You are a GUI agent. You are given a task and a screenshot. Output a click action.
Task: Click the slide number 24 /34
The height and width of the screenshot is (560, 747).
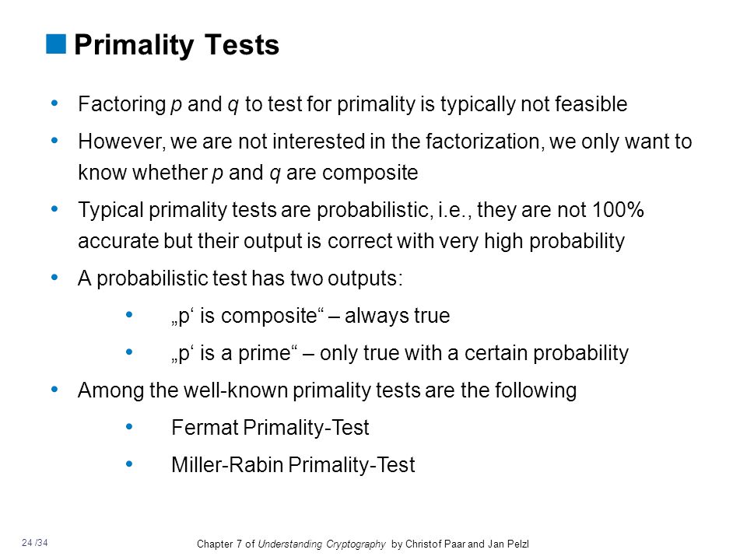click(x=35, y=542)
